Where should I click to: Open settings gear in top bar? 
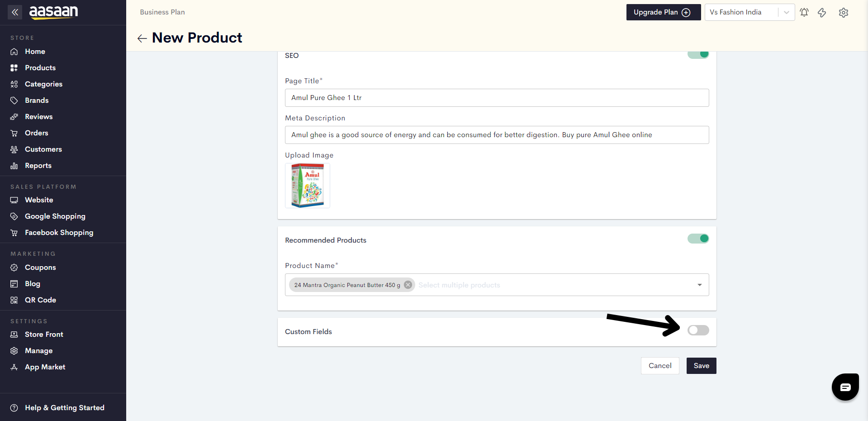click(844, 13)
